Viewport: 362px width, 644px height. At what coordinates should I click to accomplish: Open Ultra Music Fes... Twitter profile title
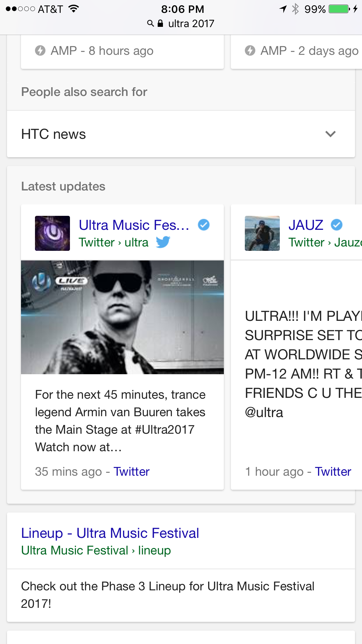[134, 225]
